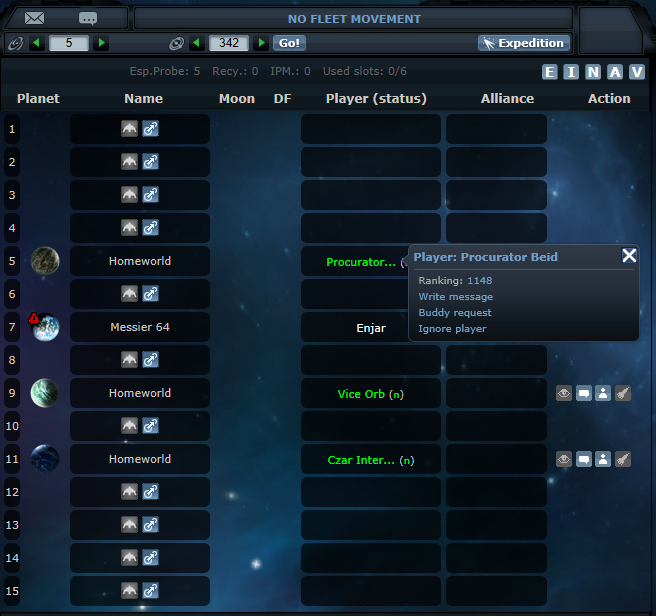Click the Vice Orb player name

(x=361, y=394)
